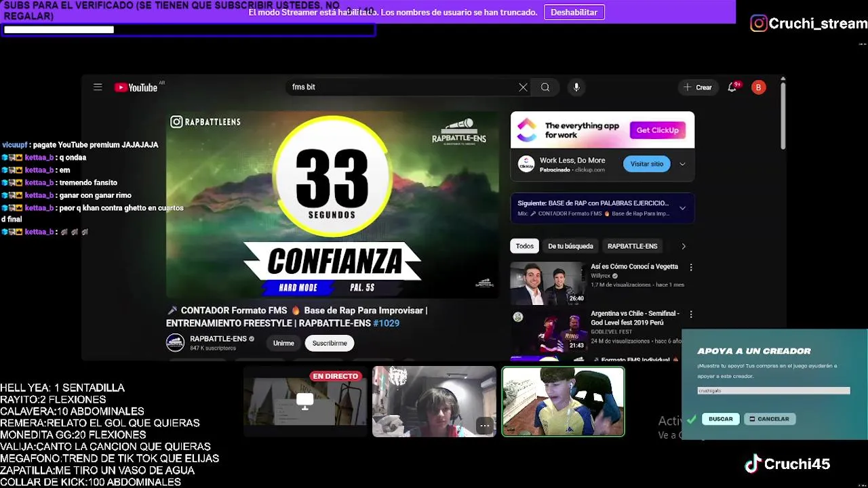The width and height of the screenshot is (868, 488).
Task: Select the Todos filter chip
Action: (x=525, y=246)
